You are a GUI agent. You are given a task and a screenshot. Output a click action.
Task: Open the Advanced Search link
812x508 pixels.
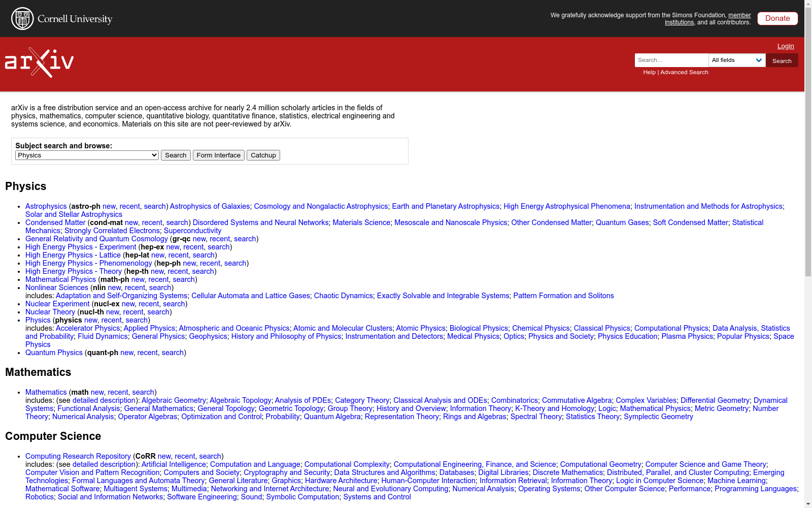(x=684, y=72)
